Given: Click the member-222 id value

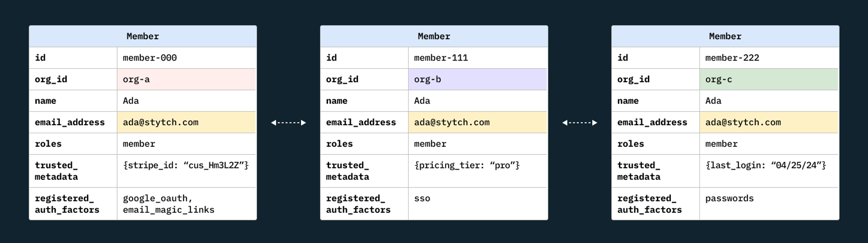Looking at the screenshot, I should point(732,58).
